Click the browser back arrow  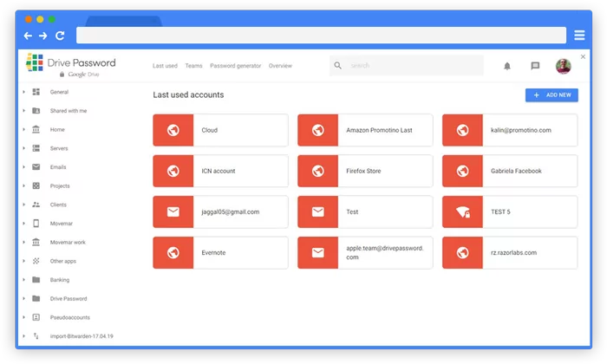[x=28, y=36]
